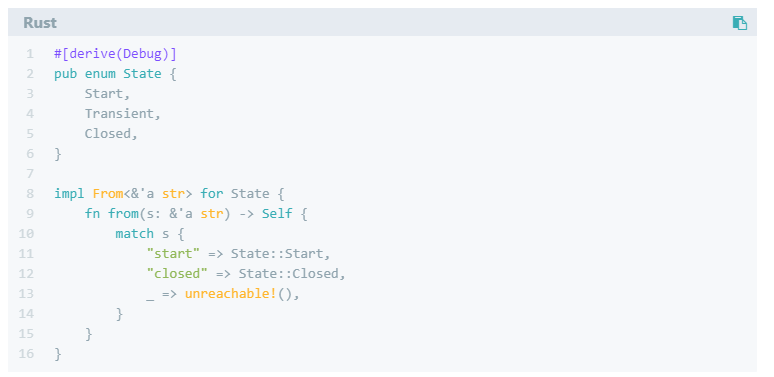Click the "closed" string literal
This screenshot has width=774, height=377.
tap(177, 273)
